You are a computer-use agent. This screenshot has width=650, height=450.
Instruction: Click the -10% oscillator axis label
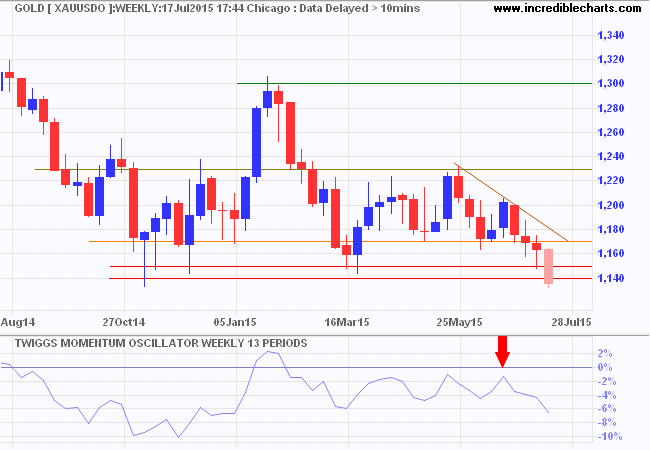[609, 437]
